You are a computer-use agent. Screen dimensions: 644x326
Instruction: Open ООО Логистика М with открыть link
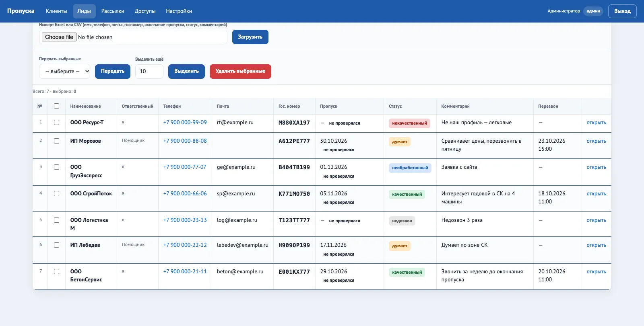(596, 220)
